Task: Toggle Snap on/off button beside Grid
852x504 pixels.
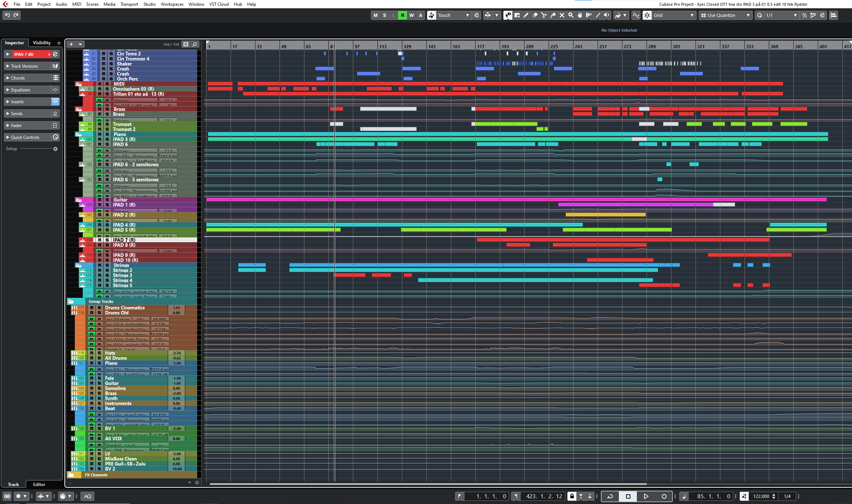Action: tap(647, 15)
